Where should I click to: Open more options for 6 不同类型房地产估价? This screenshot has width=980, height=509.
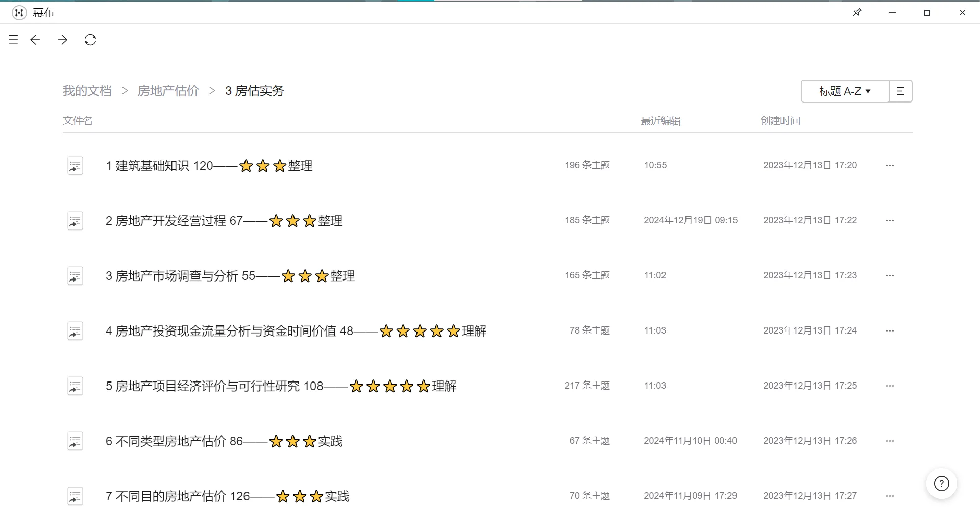tap(890, 441)
